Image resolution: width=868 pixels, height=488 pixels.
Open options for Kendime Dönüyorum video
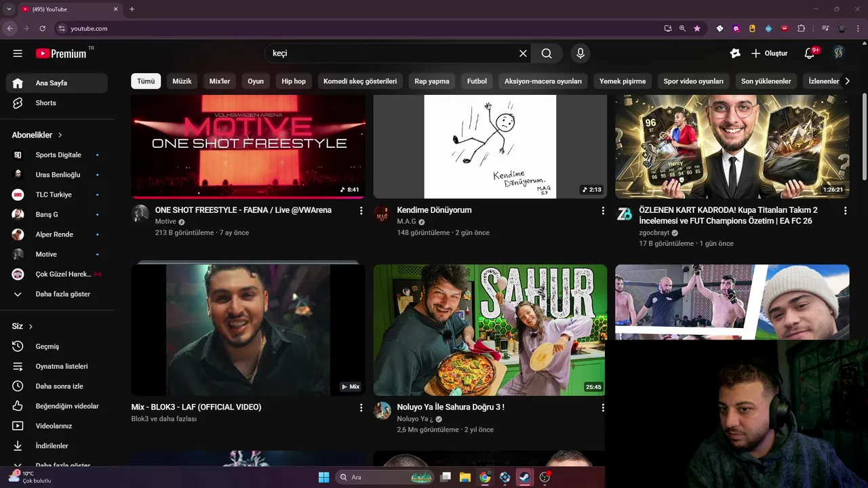point(603,211)
